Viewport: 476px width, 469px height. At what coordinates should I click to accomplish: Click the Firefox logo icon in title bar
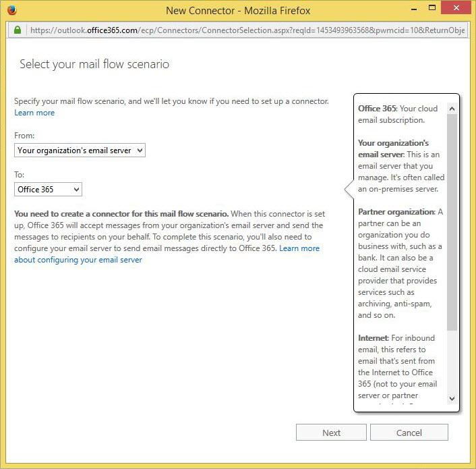[x=12, y=10]
